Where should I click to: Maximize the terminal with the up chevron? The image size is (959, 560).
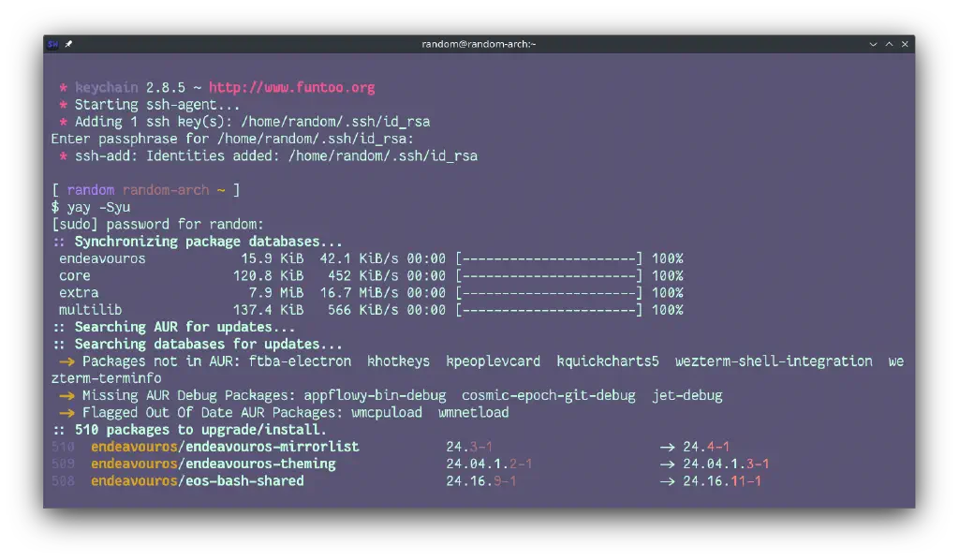[x=889, y=44]
